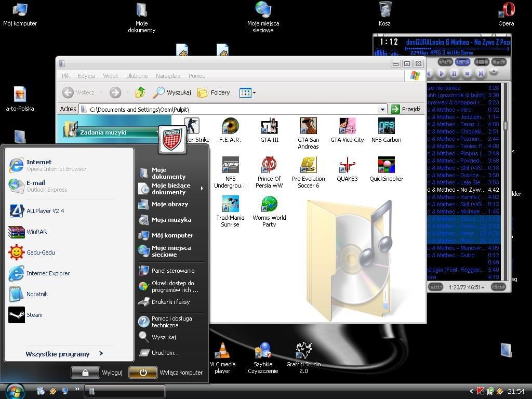Click the Winamp icon in system tray

click(x=499, y=391)
